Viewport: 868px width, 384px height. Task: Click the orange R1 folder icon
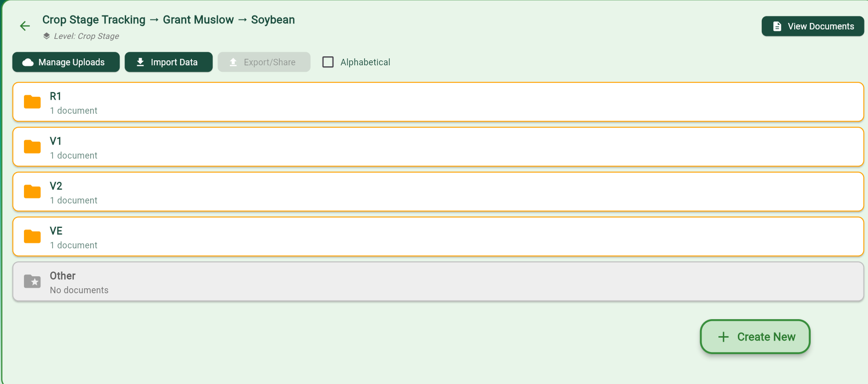(32, 102)
